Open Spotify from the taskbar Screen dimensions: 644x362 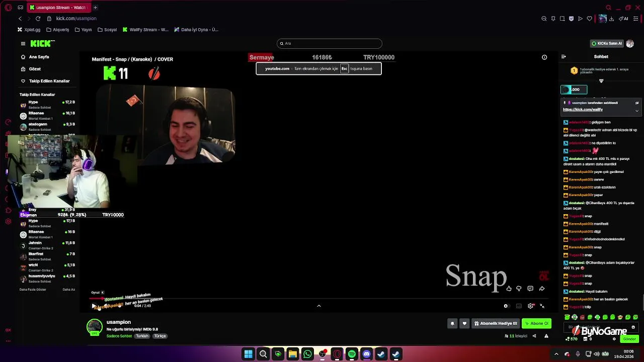[x=352, y=354]
